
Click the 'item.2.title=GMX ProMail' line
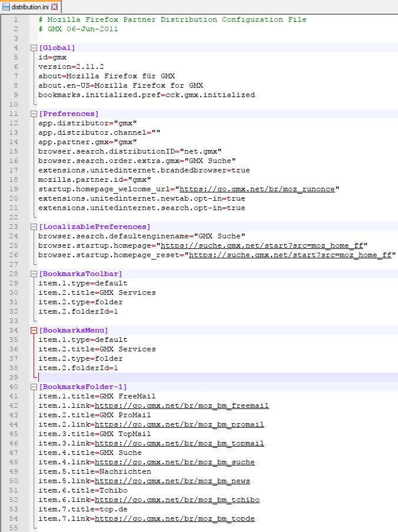[95, 415]
